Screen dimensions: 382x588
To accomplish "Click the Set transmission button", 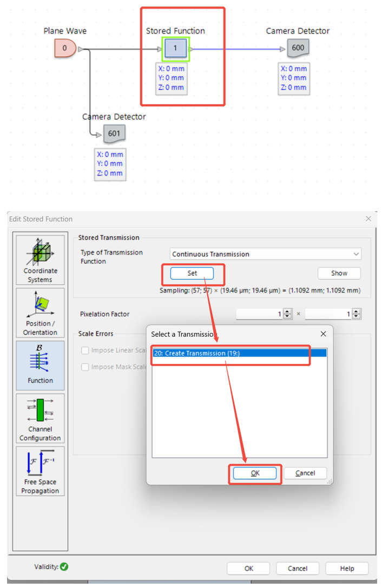I will click(x=192, y=273).
